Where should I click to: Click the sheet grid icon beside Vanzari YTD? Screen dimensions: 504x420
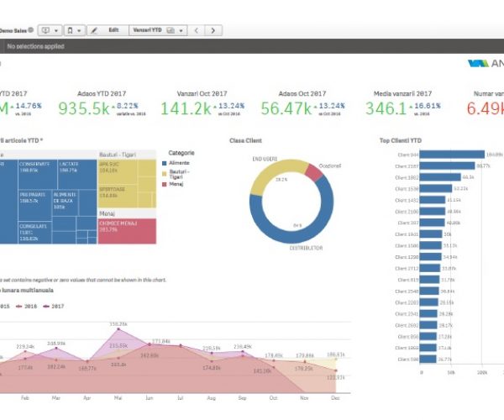coord(171,30)
